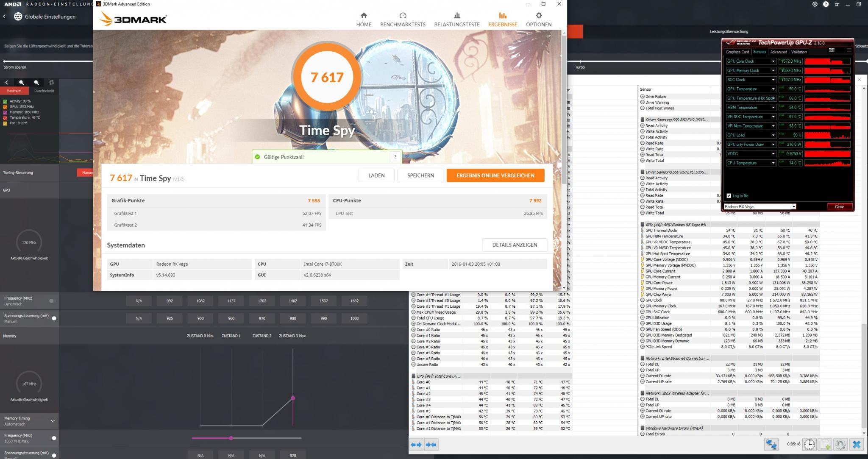
Task: Reset the HWiNFO clock timer
Action: [810, 444]
